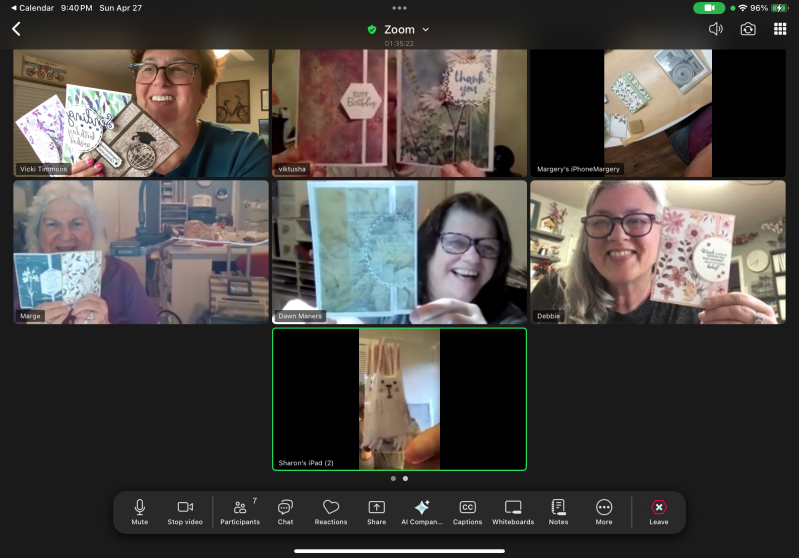Screen dimensions: 799x558
Task: Change the view layout with the grid icon
Action: point(780,29)
